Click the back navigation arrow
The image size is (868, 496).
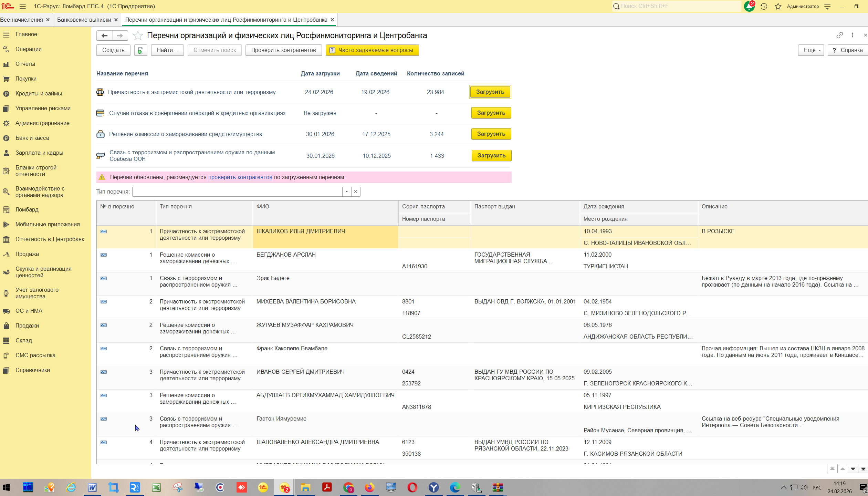pos(105,35)
